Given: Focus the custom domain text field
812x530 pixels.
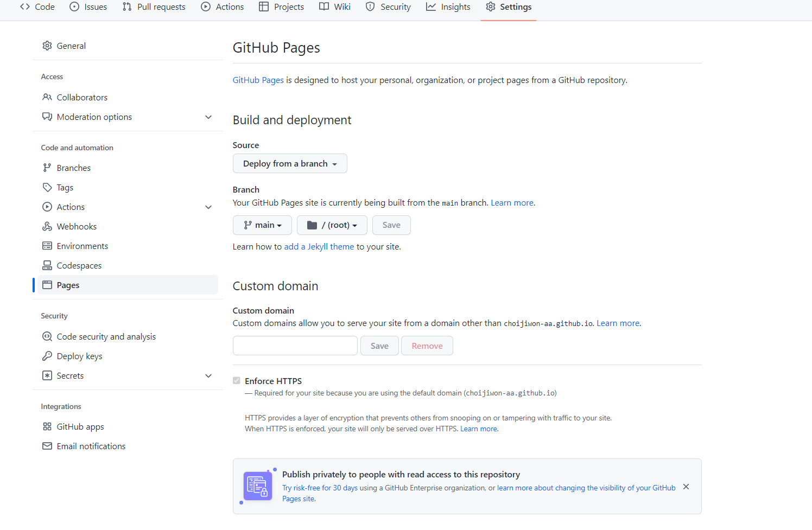Looking at the screenshot, I should pos(295,346).
